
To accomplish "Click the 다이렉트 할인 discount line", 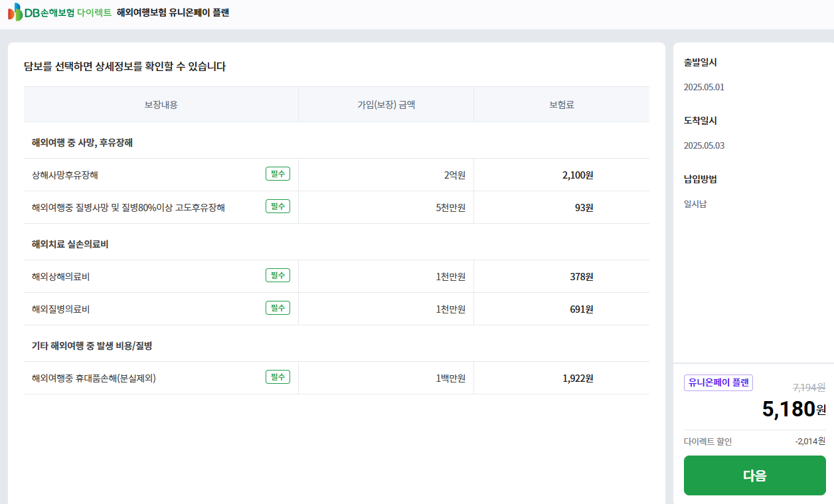I will tap(754, 442).
